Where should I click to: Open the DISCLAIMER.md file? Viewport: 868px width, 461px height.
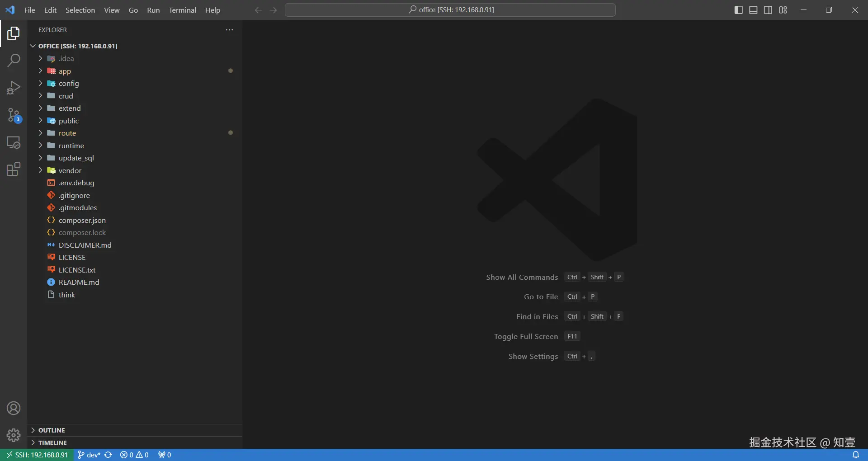pyautogui.click(x=135, y=245)
